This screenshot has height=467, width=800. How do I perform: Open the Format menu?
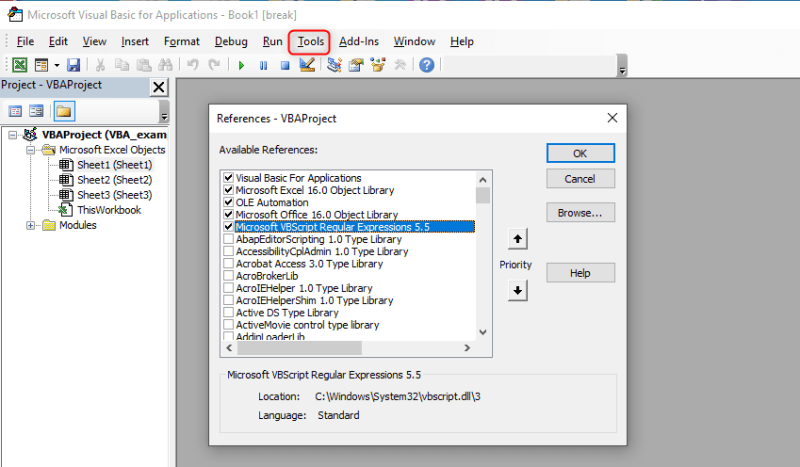182,41
